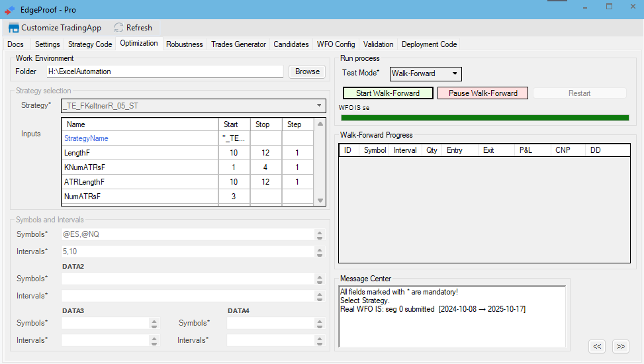Click the inputs table scroll up arrow
Viewport: 644px width, 364px height.
click(320, 124)
